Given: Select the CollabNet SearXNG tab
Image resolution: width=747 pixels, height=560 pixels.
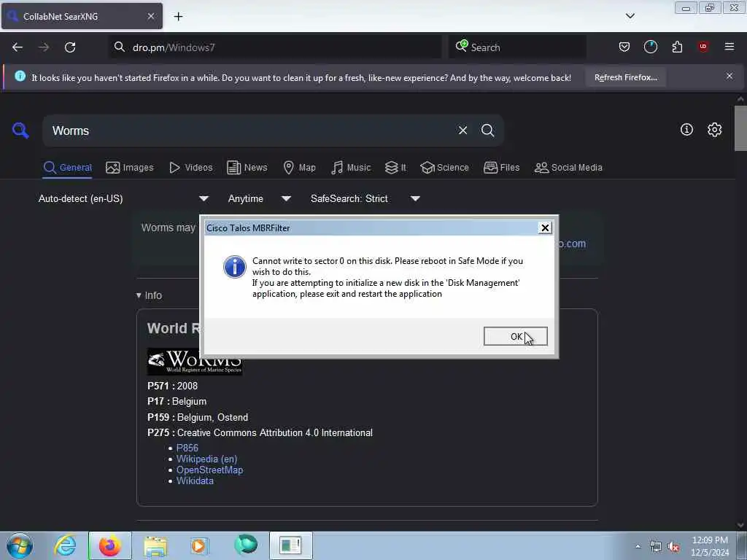Looking at the screenshot, I should click(82, 16).
